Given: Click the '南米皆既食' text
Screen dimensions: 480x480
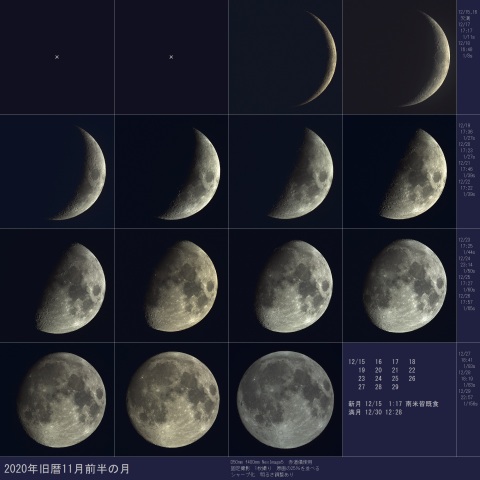Looking at the screenshot, I should coord(422,404).
